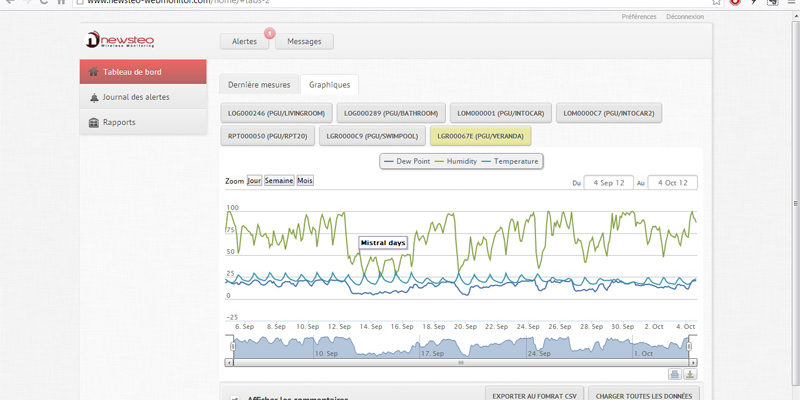Select Tableau de bord in sidebar
The height and width of the screenshot is (400, 800).
tap(143, 72)
